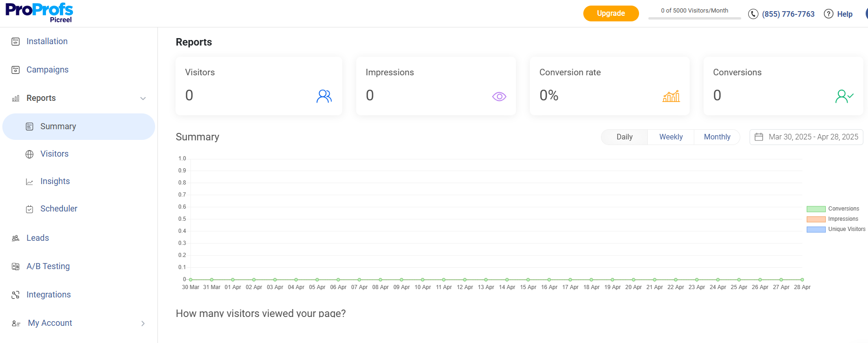This screenshot has height=343, width=868.
Task: Click the A/B Testing icon
Action: [16, 267]
